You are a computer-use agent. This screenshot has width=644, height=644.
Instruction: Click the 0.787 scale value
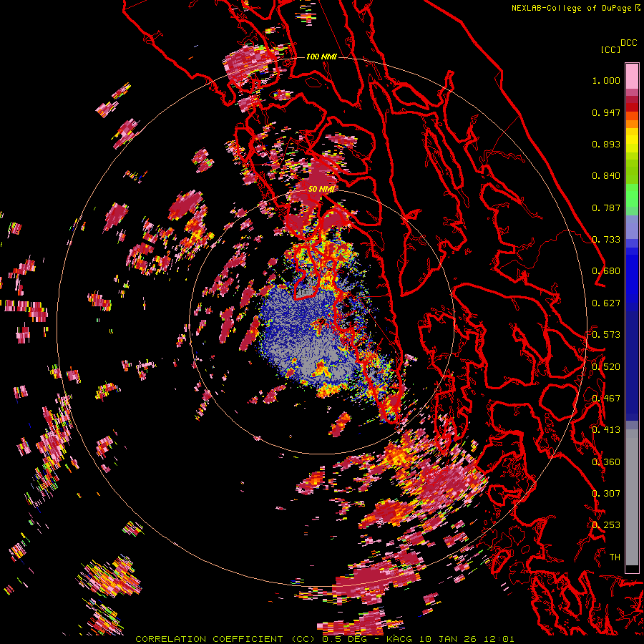tap(606, 208)
